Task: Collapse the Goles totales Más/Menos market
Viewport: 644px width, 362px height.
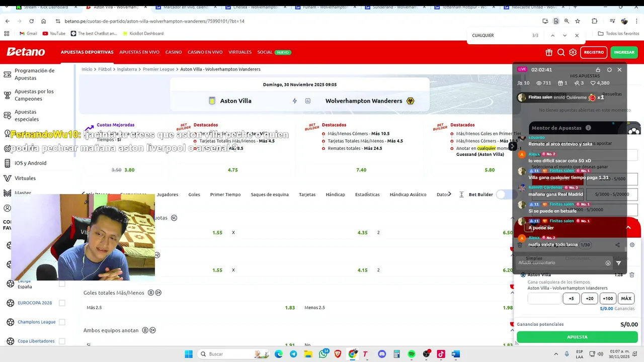Action: coord(512,293)
